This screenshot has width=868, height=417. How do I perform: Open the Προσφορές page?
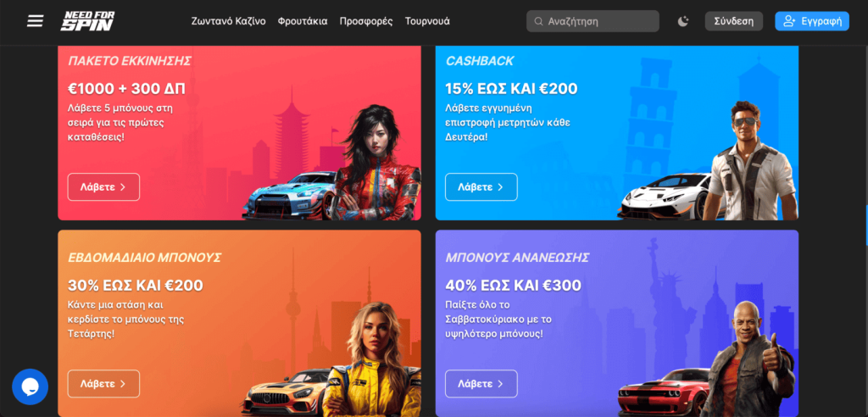[366, 21]
